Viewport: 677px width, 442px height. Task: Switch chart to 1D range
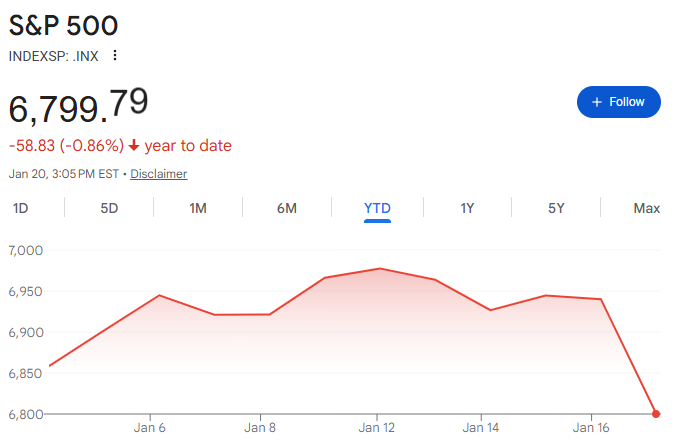pyautogui.click(x=20, y=208)
